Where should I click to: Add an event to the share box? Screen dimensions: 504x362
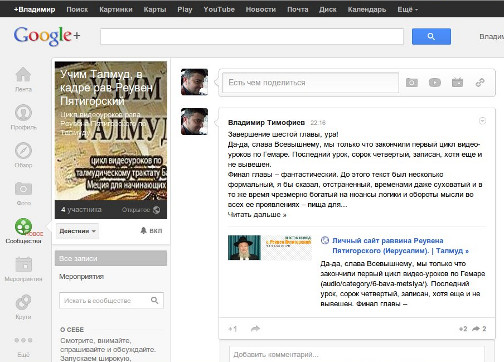pyautogui.click(x=457, y=82)
